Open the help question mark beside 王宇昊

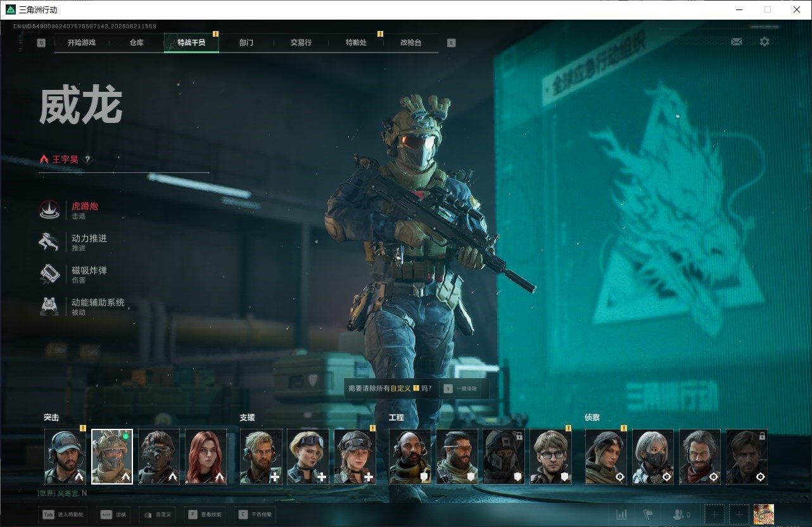click(x=87, y=160)
